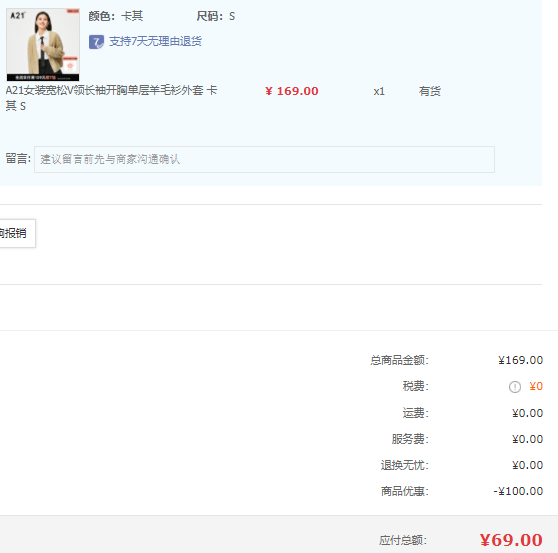Open the 支持7天无理由退货 link
558x553 pixels.
pos(155,41)
